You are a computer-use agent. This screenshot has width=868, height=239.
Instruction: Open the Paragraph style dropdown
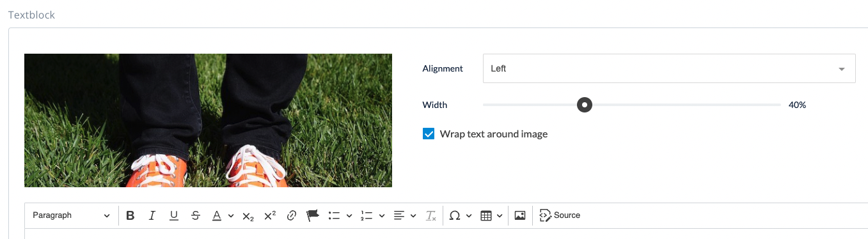(71, 215)
